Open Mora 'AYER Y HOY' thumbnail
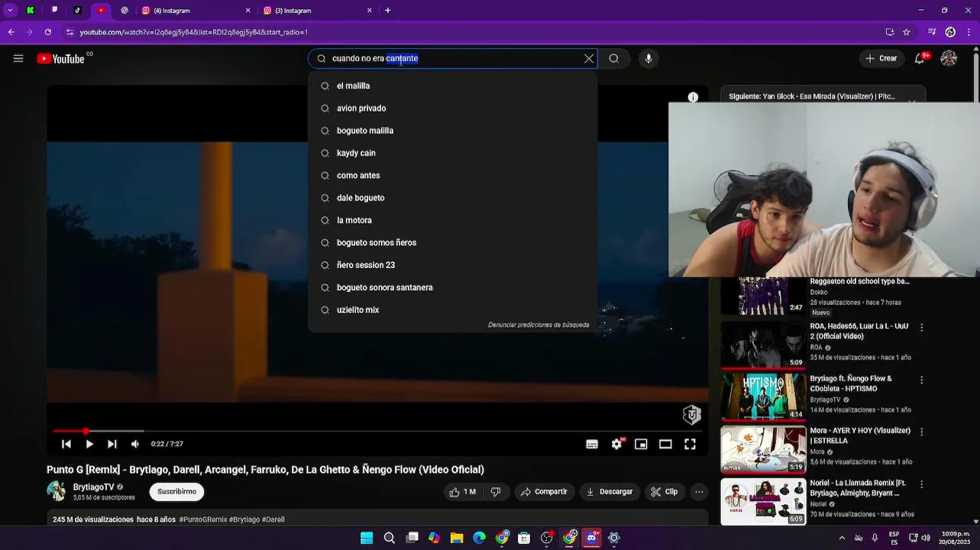 763,449
